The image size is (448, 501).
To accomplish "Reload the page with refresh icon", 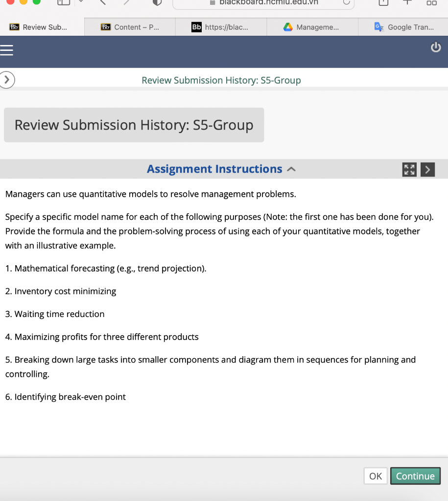I will point(346,2).
